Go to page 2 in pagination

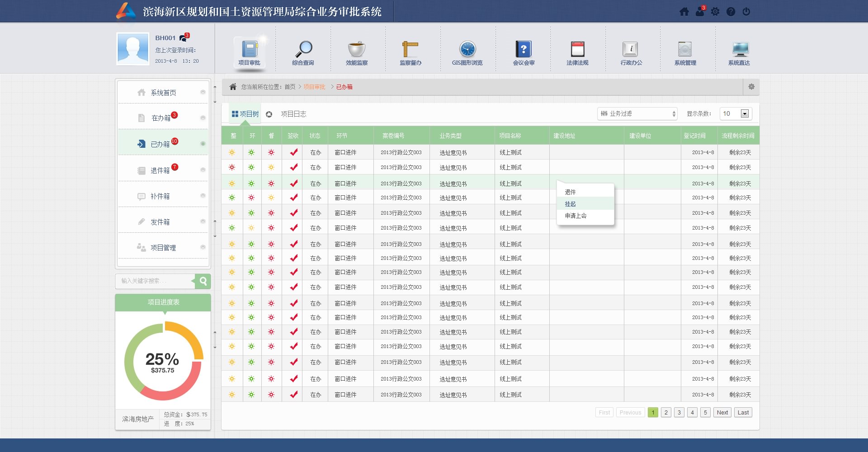pos(666,413)
